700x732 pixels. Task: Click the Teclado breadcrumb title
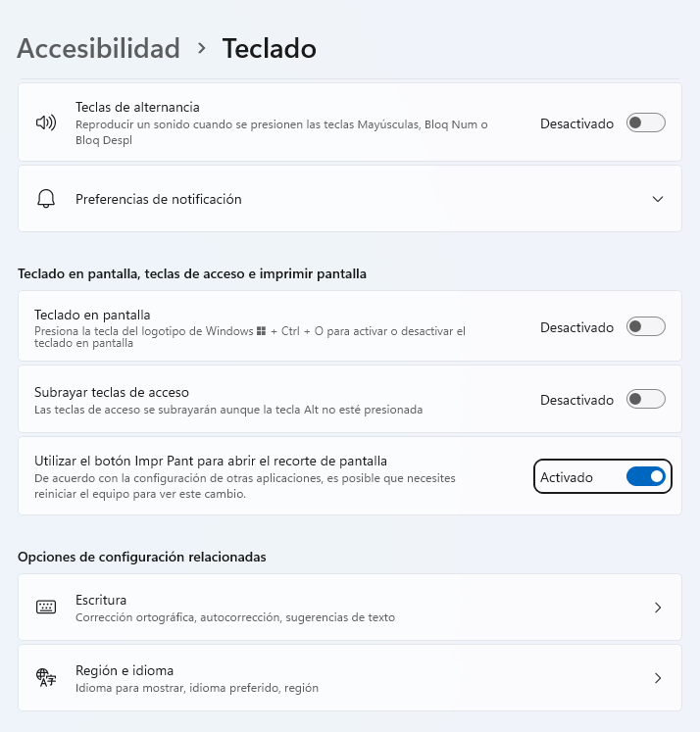coord(269,48)
